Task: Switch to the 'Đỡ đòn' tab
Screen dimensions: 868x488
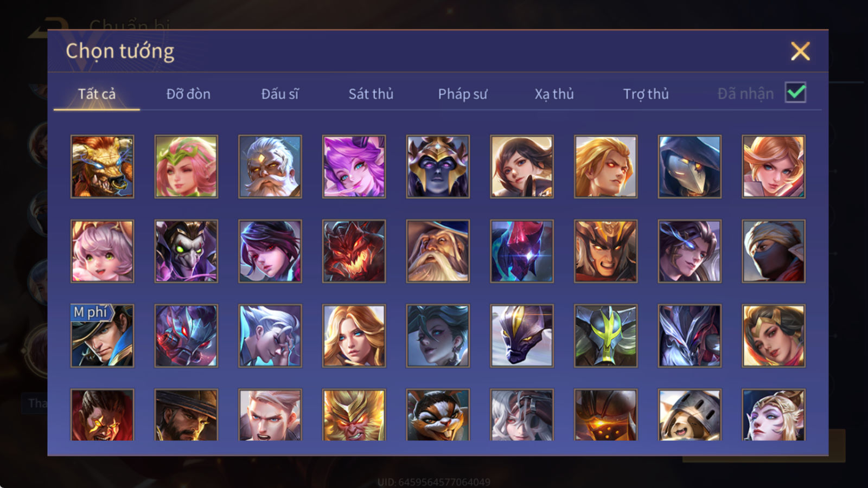Action: [188, 94]
